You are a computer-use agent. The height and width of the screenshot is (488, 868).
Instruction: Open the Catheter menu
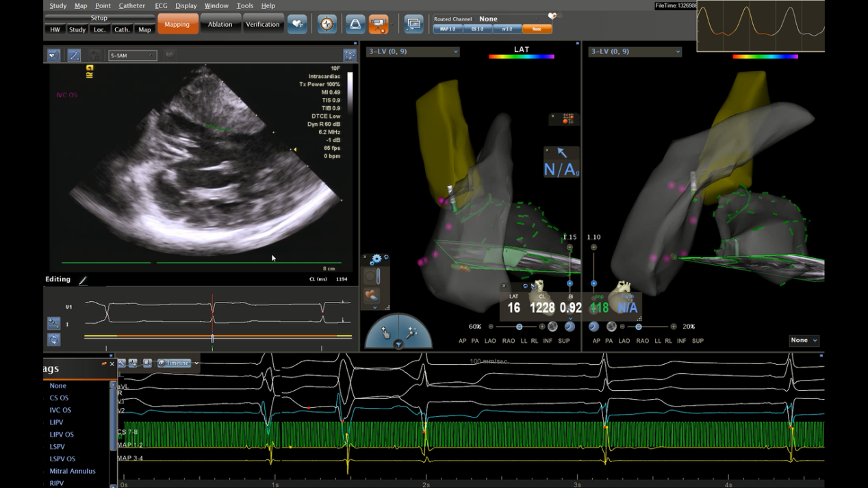click(x=131, y=5)
